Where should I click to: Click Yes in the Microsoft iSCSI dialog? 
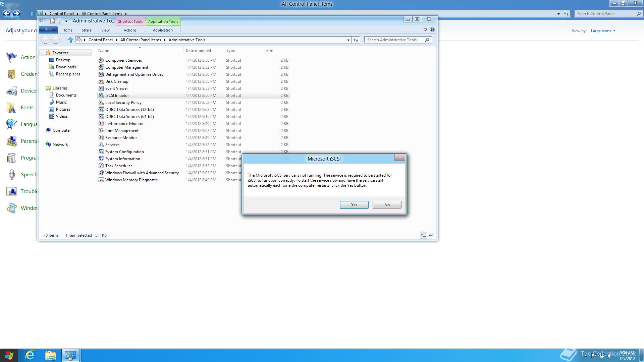(354, 205)
